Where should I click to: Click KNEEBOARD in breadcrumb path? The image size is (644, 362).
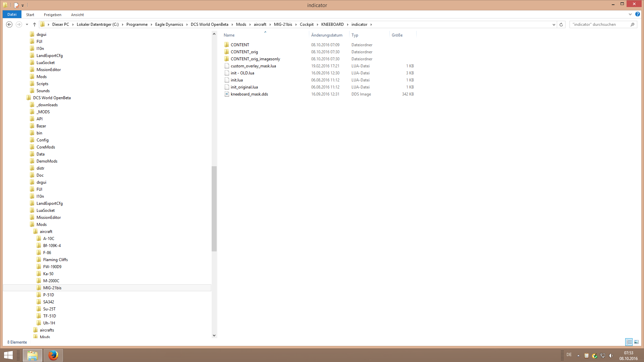tap(332, 24)
